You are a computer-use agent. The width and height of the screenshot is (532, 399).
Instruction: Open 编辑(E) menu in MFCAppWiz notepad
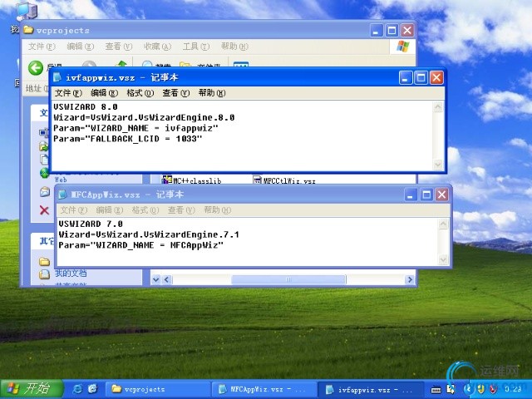click(x=109, y=210)
